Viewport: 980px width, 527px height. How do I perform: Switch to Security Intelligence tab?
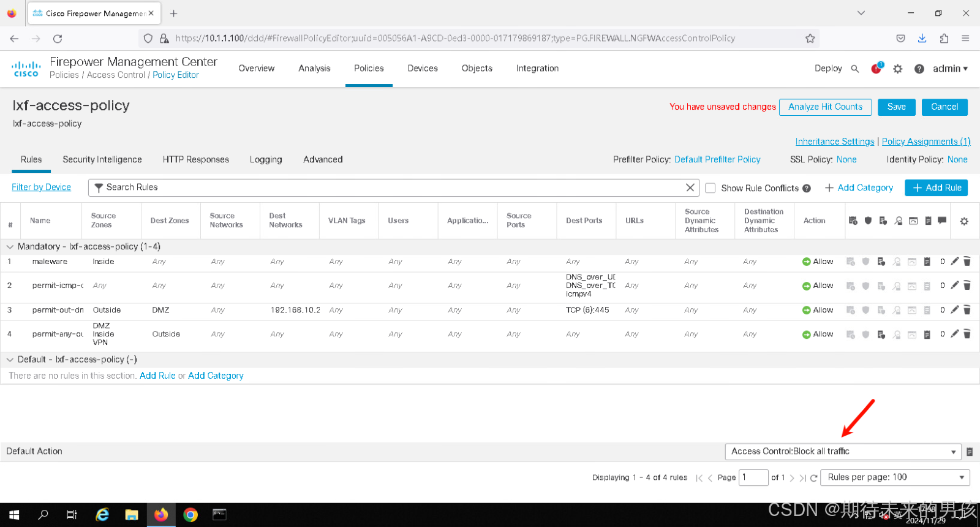pos(102,159)
